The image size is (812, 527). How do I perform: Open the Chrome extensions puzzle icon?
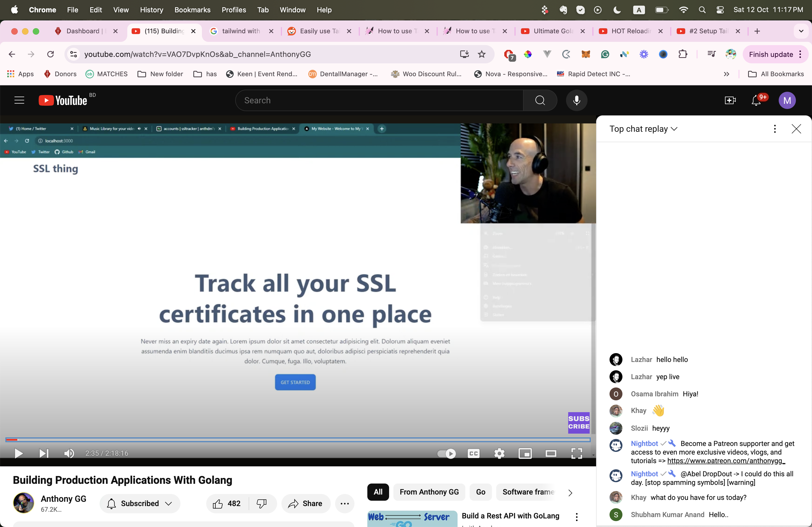coord(683,54)
